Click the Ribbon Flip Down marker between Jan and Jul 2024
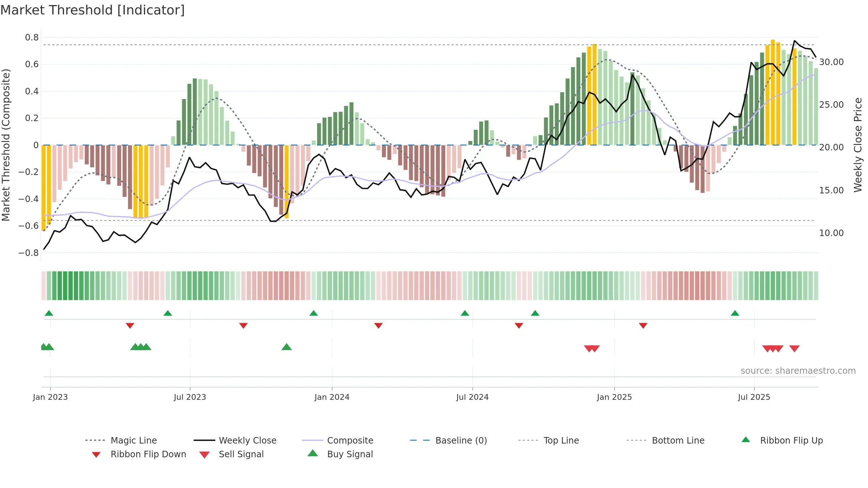Screen dimensions: 868x488 [378, 326]
